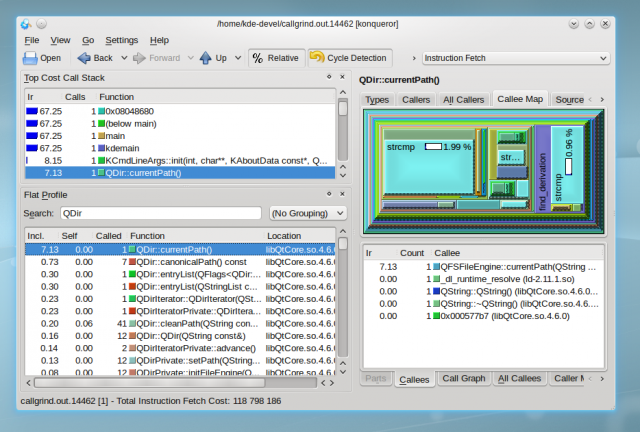Image resolution: width=640 pixels, height=432 pixels.
Task: Open the (No Grouping) dropdown
Action: pyautogui.click(x=308, y=213)
